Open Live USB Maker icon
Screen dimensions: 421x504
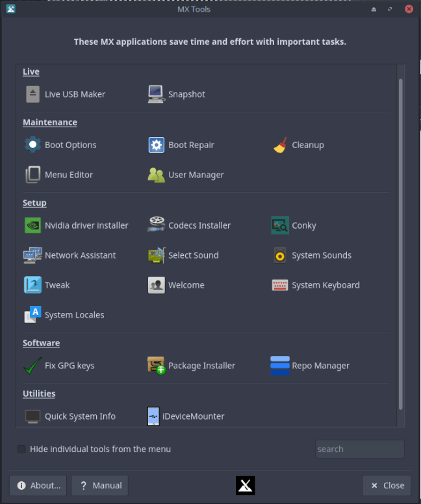pyautogui.click(x=32, y=94)
